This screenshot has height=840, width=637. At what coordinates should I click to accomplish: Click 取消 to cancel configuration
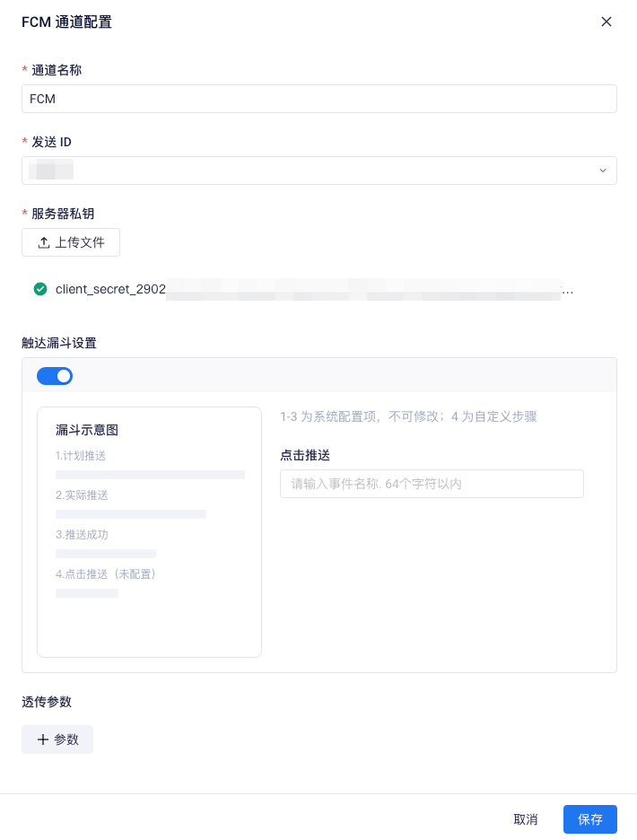pyautogui.click(x=526, y=819)
